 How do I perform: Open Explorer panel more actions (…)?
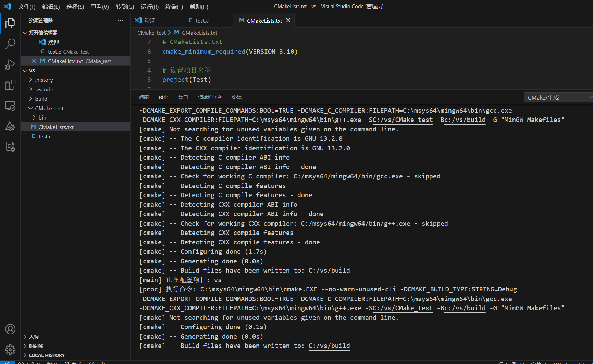coord(120,21)
